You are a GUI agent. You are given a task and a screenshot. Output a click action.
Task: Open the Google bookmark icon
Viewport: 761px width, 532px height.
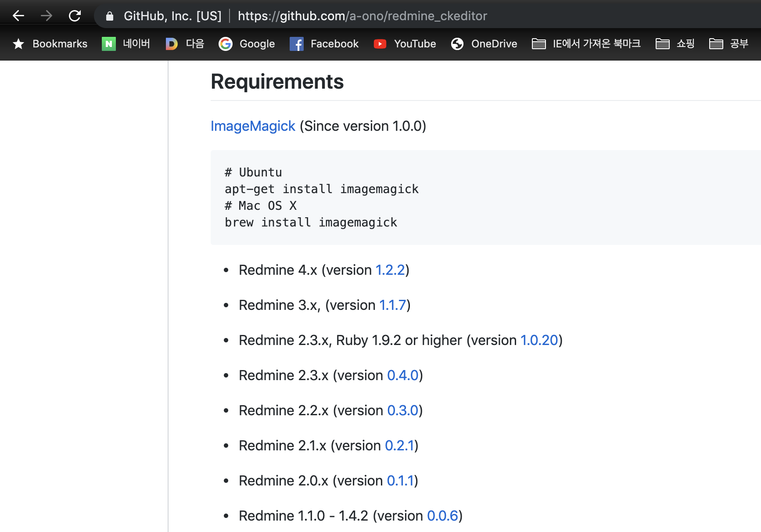[226, 44]
